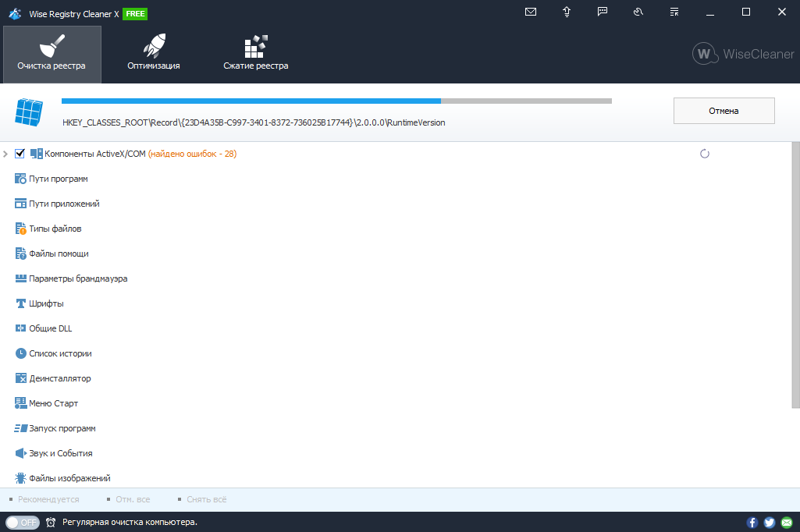Click the Файлы помощи icon

click(20, 254)
